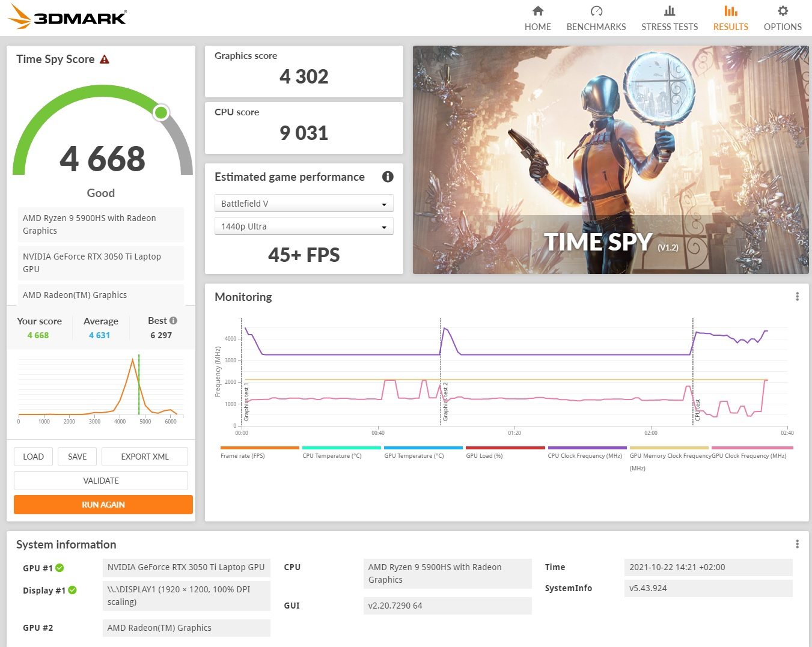Switch to the Stress Tests tab
The height and width of the screenshot is (647, 812).
tap(670, 18)
